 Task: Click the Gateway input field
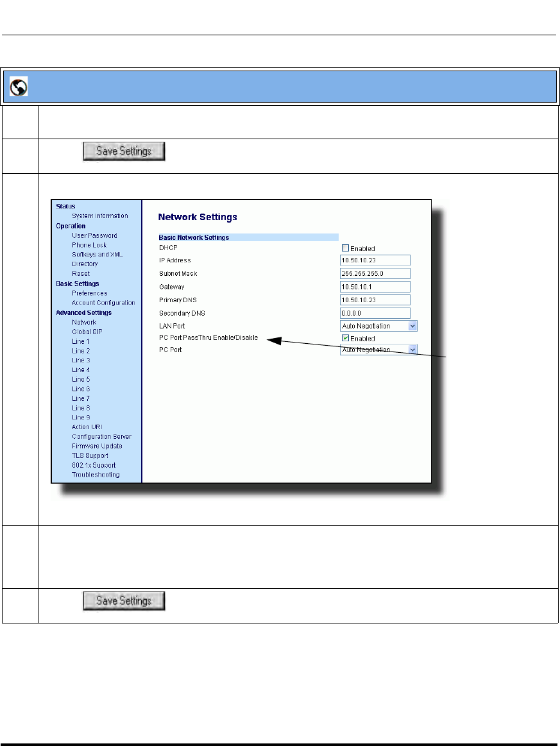[375, 287]
